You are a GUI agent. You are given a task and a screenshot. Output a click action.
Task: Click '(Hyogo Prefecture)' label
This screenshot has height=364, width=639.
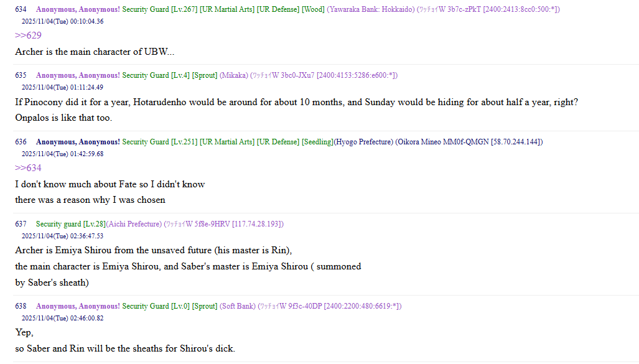(363, 142)
